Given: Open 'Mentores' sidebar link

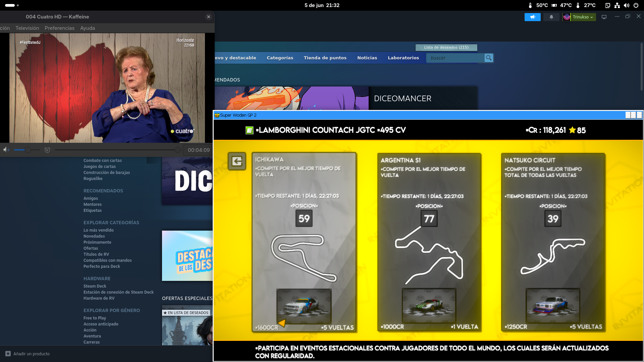Looking at the screenshot, I should pyautogui.click(x=93, y=204).
